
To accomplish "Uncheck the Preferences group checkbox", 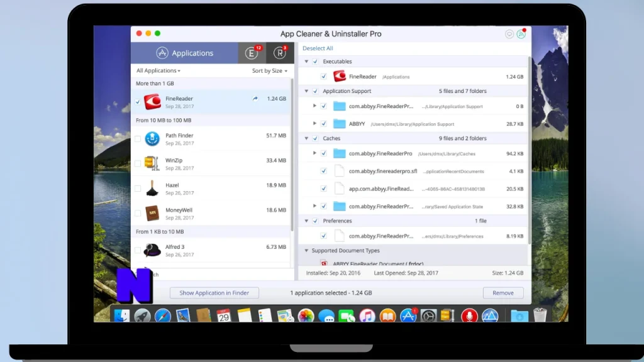I will click(315, 221).
